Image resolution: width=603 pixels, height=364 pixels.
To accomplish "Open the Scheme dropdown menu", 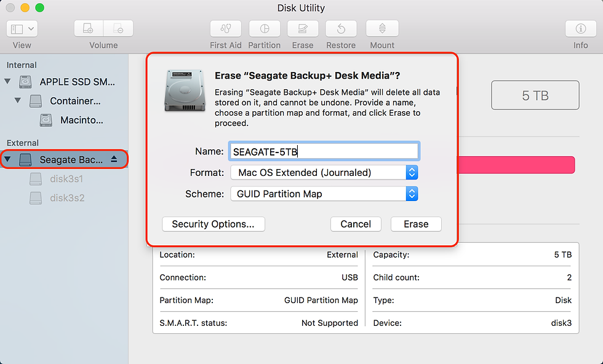I will point(324,194).
